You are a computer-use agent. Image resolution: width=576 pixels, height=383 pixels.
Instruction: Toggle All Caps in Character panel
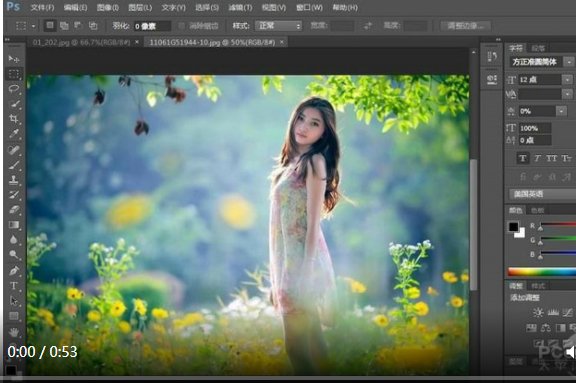551,158
